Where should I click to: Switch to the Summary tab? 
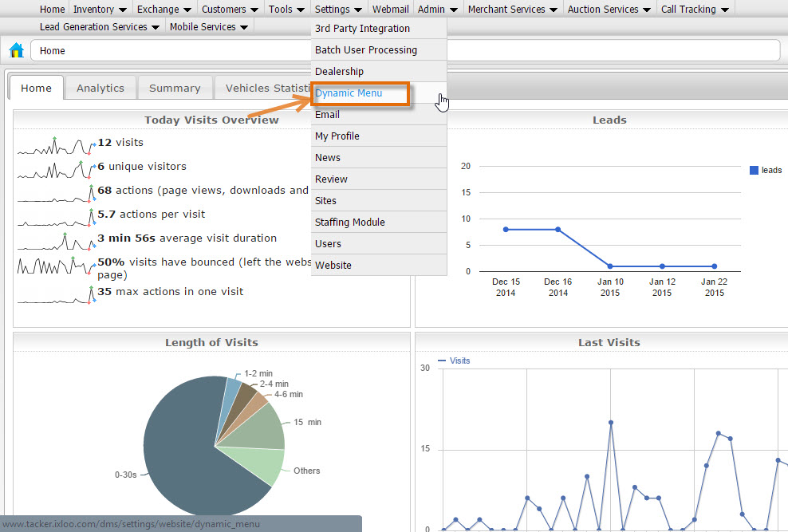(175, 88)
